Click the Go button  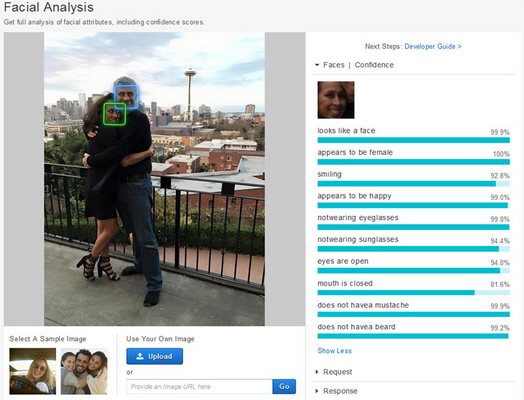coord(284,387)
